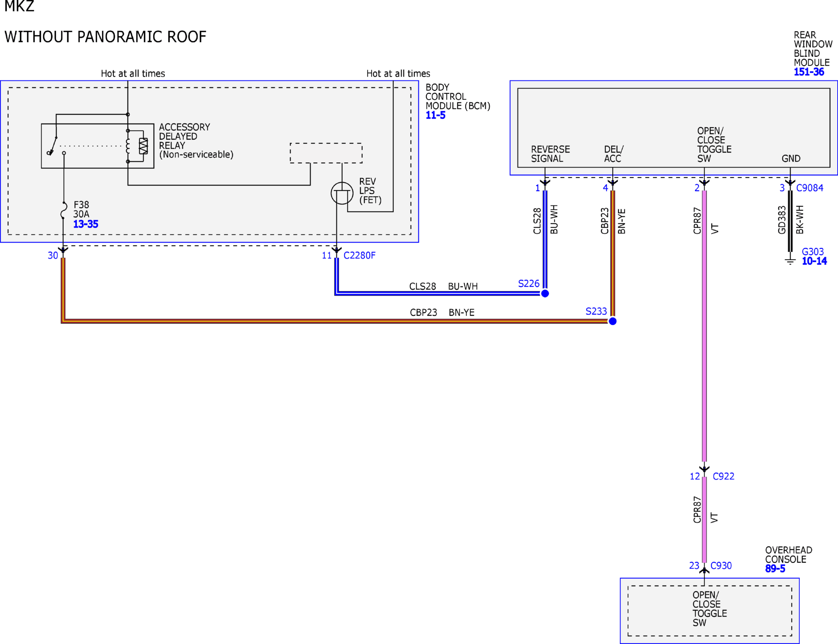This screenshot has width=838, height=644.
Task: Click OPEN/CLOSE TOGGLE SW inside Rear Window Blind Module
Action: pyautogui.click(x=714, y=145)
